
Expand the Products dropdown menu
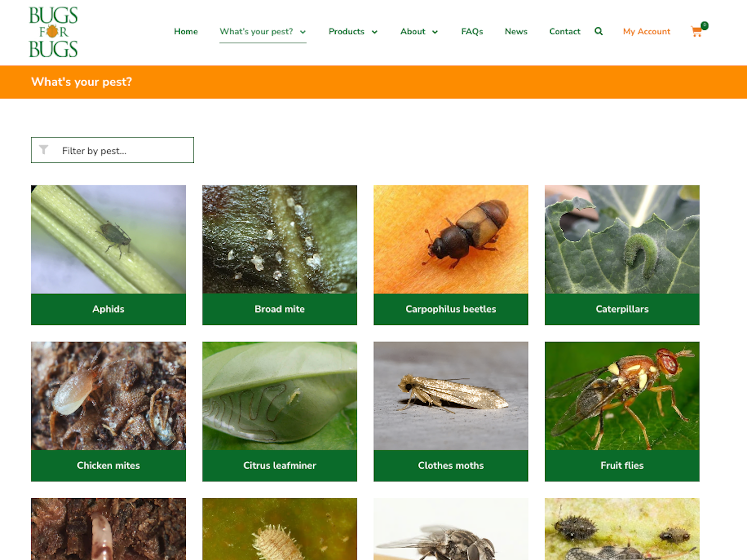pos(353,31)
